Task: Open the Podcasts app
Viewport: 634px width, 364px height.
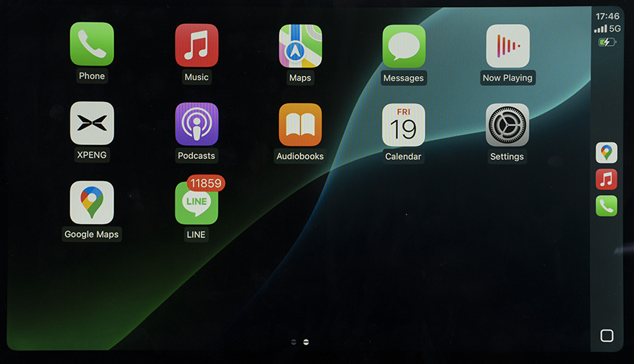Action: [x=197, y=124]
